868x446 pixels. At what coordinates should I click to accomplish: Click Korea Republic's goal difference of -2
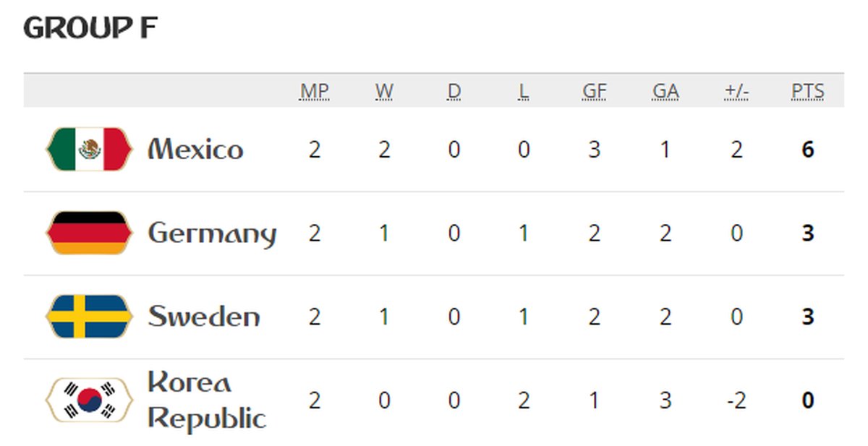pyautogui.click(x=736, y=400)
